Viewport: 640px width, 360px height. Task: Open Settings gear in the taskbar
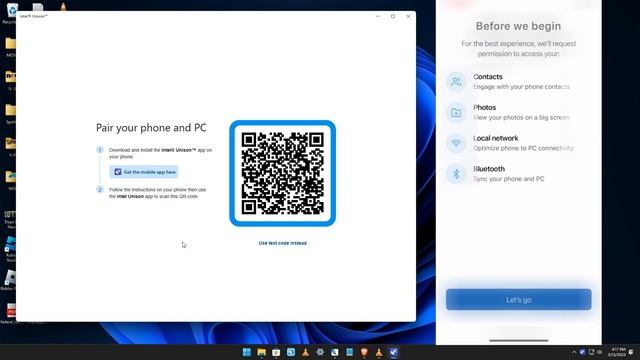click(320, 352)
